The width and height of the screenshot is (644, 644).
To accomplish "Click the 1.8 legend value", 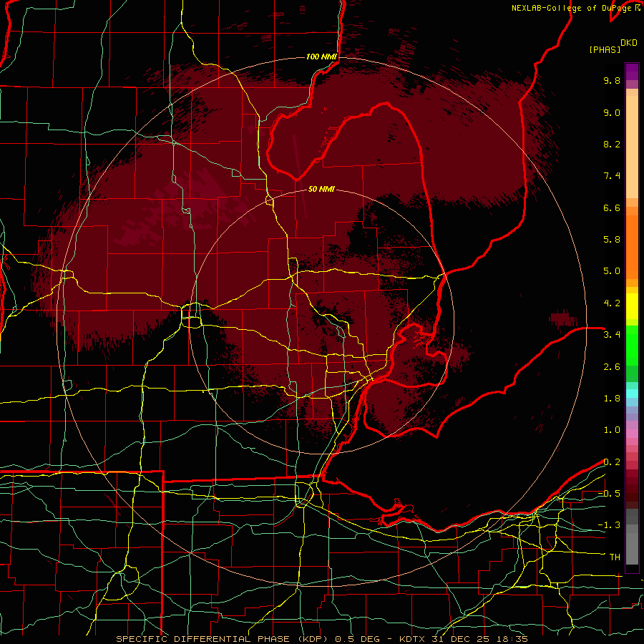I will click(x=612, y=399).
